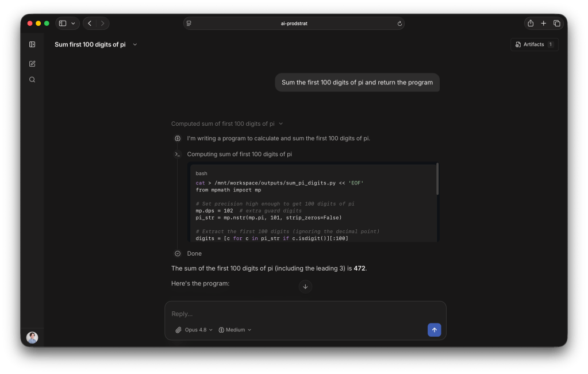Open the chat title dropdown chevron
This screenshot has width=588, height=374.
click(x=135, y=45)
